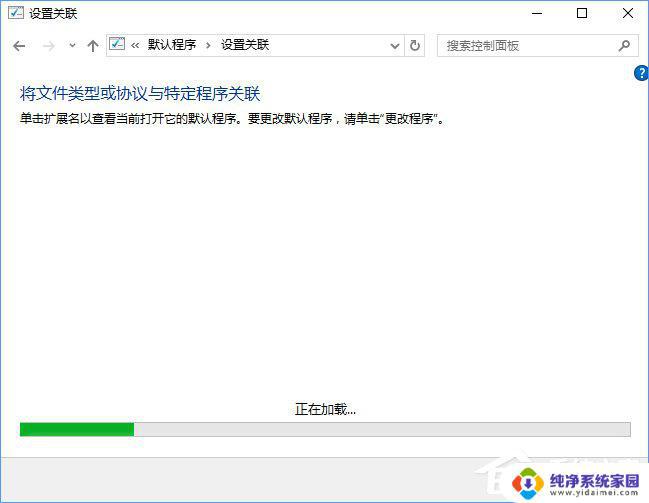Viewport: 649px width, 503px height.
Task: Maximize the 设置关联 window
Action: (x=582, y=14)
